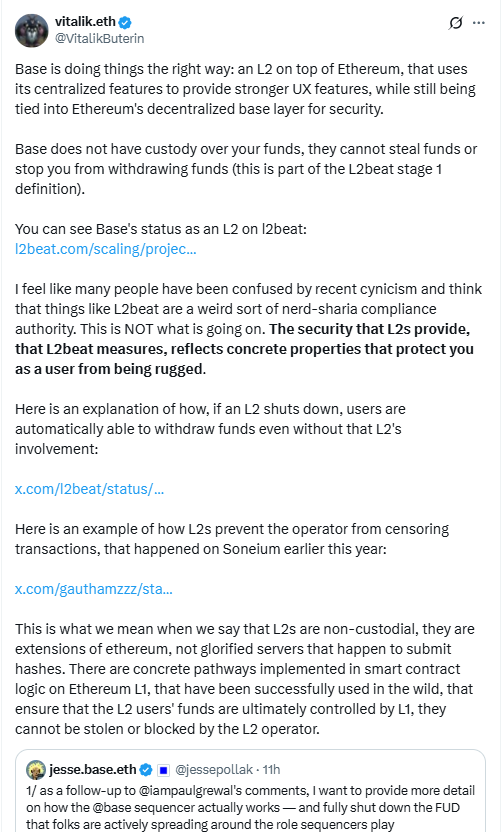
Task: Click jesse.base.eth's avatar in quoted post
Action: pyautogui.click(x=36, y=769)
